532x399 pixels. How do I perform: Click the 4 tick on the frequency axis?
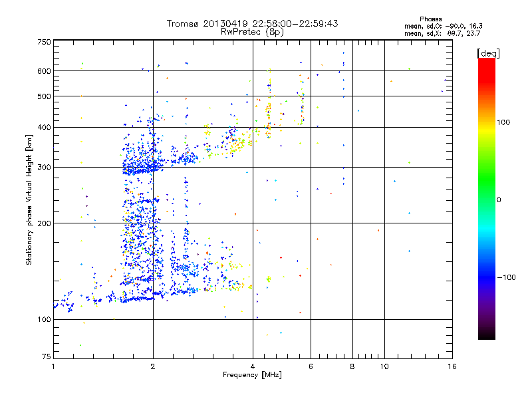(253, 366)
